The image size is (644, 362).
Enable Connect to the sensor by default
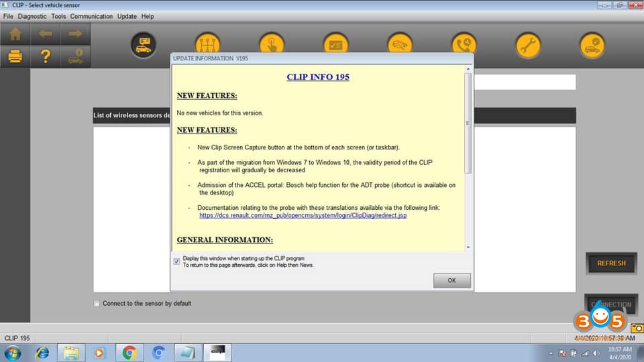(x=97, y=303)
